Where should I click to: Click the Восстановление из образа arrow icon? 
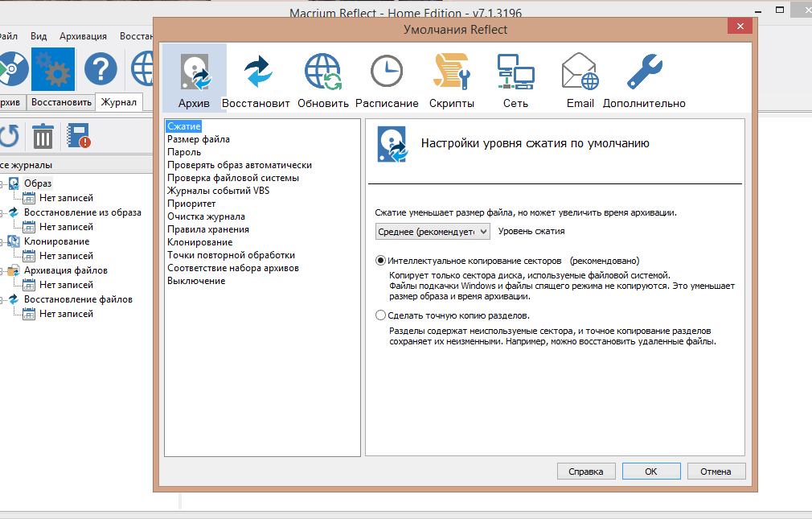click(x=14, y=212)
